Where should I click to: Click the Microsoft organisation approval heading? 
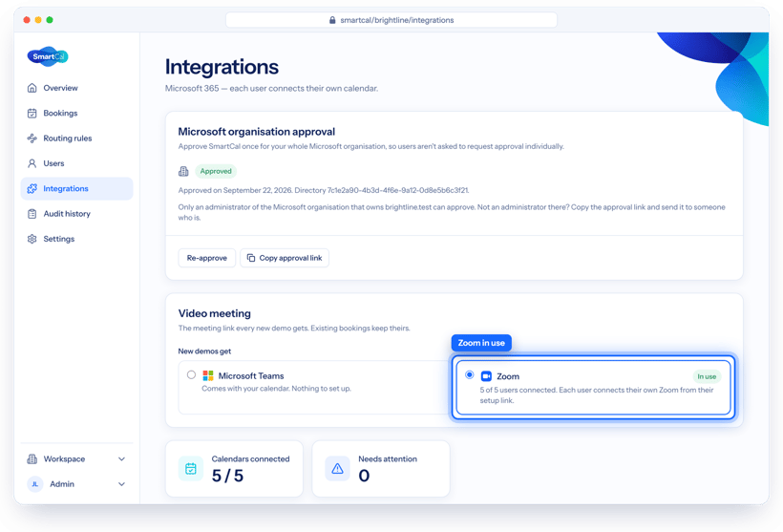[x=257, y=132]
